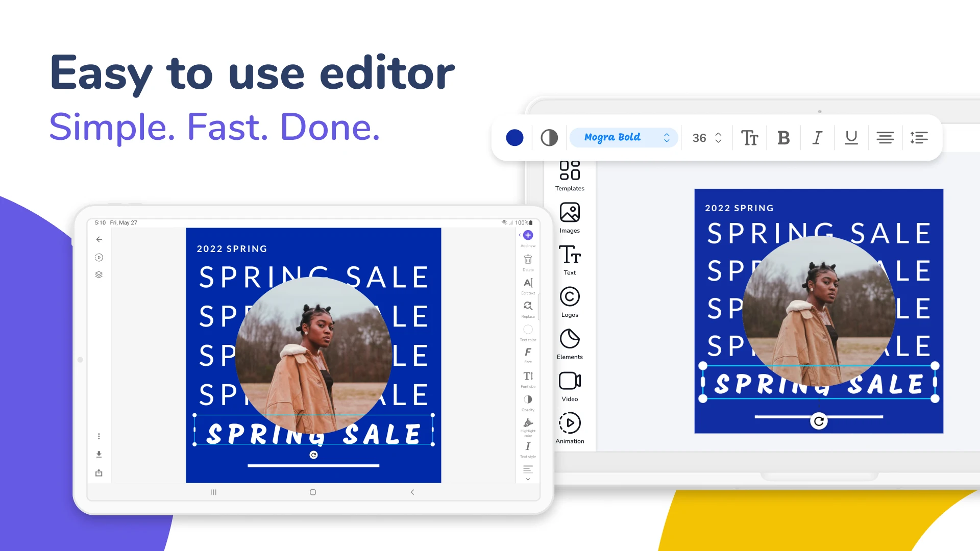Open the Templates panel

pyautogui.click(x=570, y=176)
